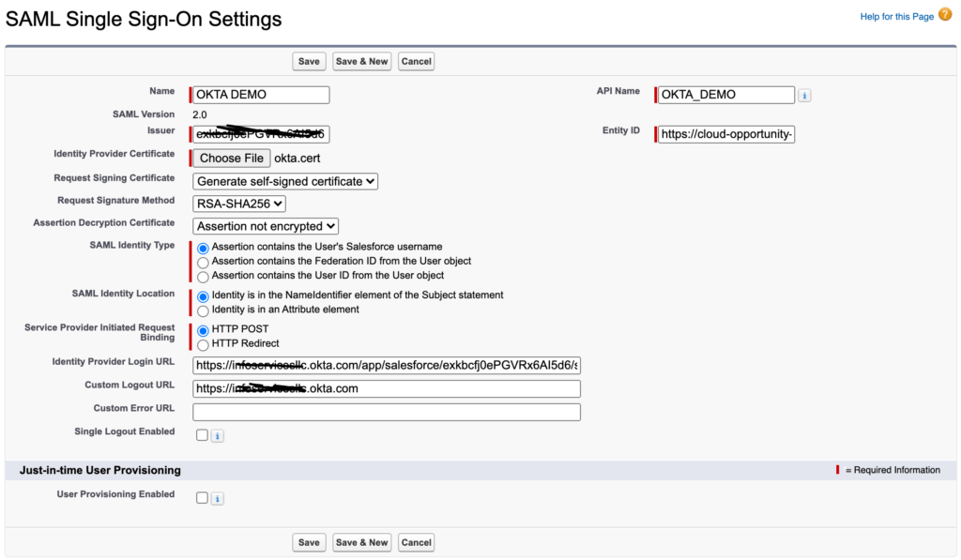
Task: Enable the User Provisioning Enabled checkbox
Action: coord(202,497)
